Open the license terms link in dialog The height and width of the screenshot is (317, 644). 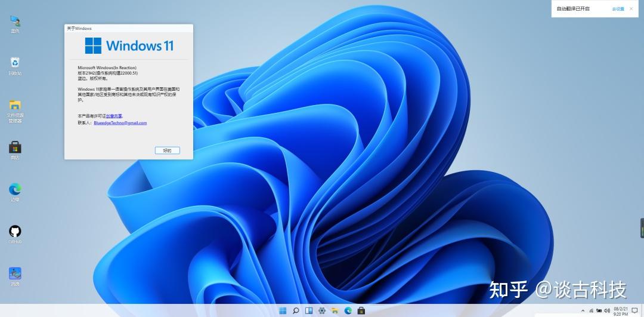point(114,116)
